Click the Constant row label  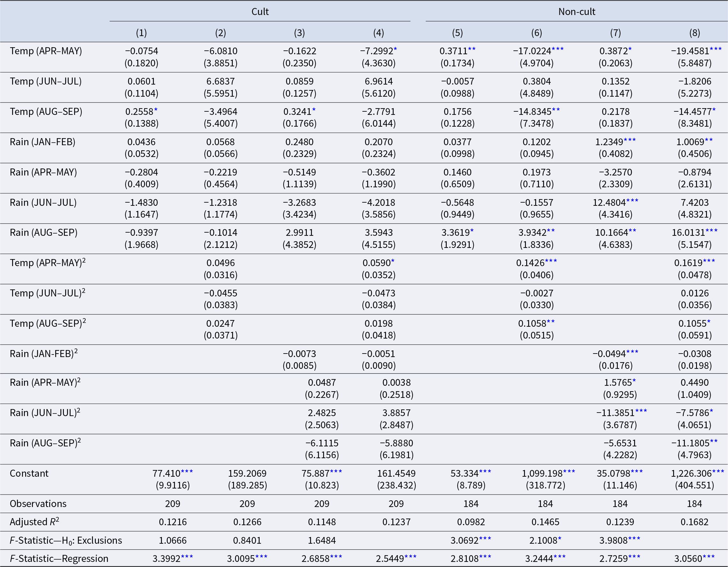click(29, 474)
